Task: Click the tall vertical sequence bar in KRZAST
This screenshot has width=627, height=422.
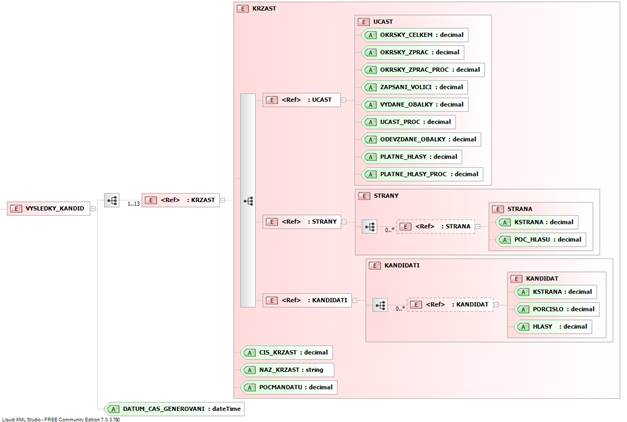Action: point(247,200)
